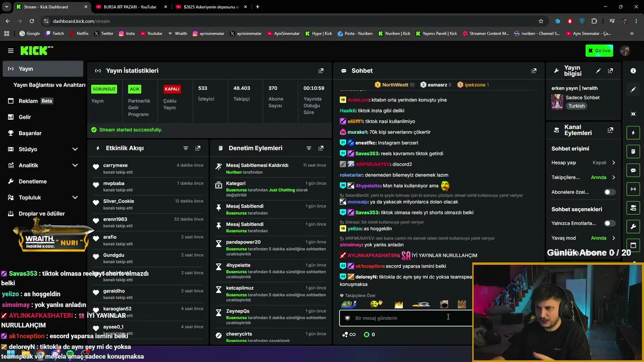Toggle Abonelere özel subscriber-only chat

point(609,192)
